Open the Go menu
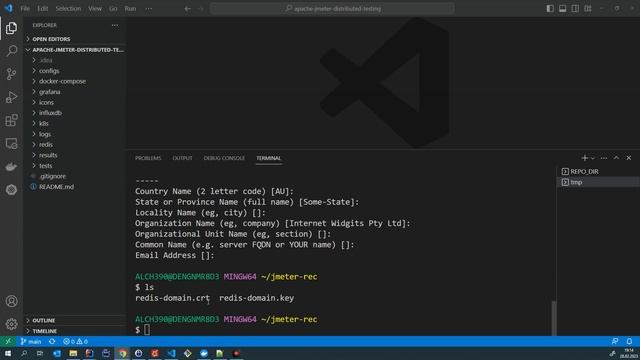This screenshot has width=640, height=360. (x=113, y=9)
